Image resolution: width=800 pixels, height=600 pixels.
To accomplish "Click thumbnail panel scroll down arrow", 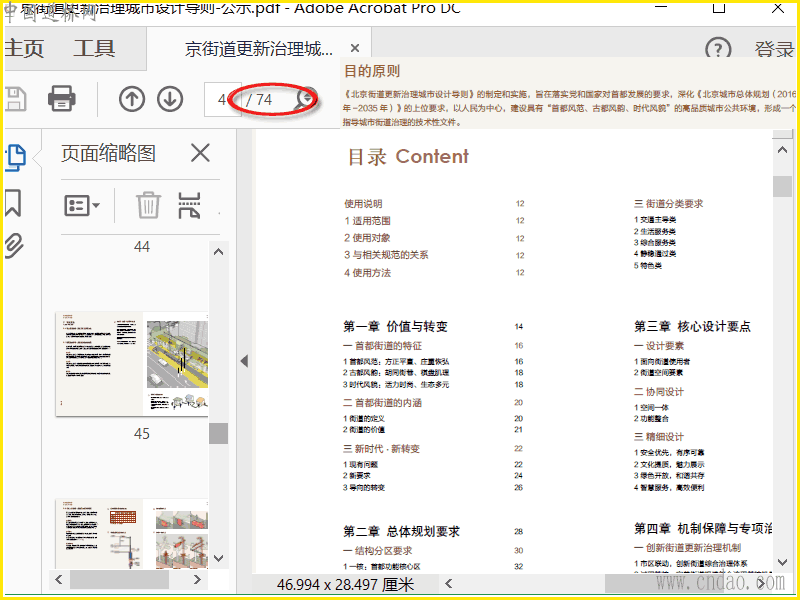I will 218,558.
